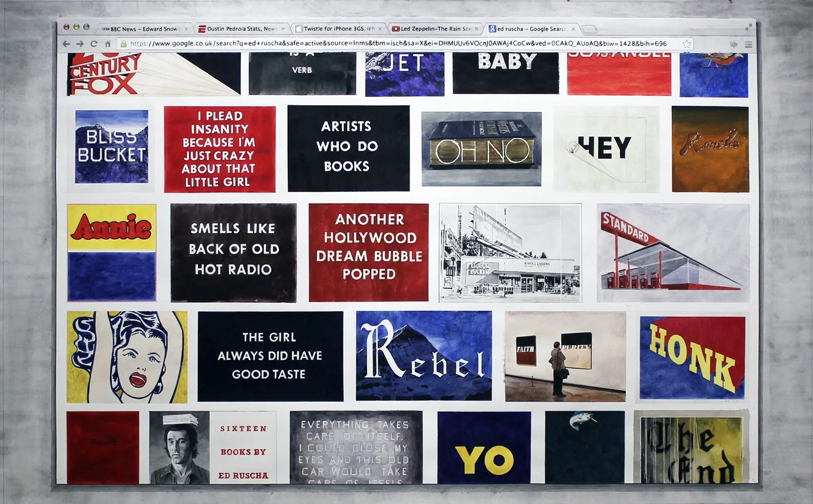Viewport: 813px width, 504px height.
Task: Open the Annie yellow and blue image
Action: (x=111, y=252)
